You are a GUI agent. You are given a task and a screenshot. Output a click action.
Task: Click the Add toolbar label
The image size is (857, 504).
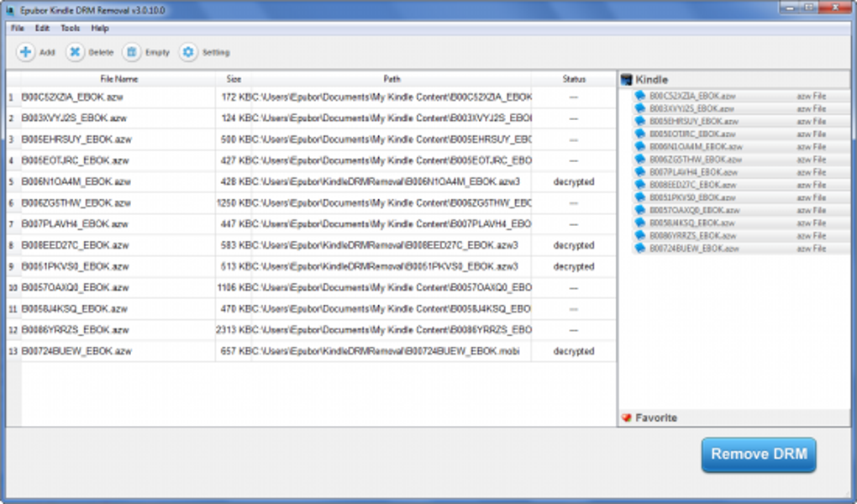point(47,52)
